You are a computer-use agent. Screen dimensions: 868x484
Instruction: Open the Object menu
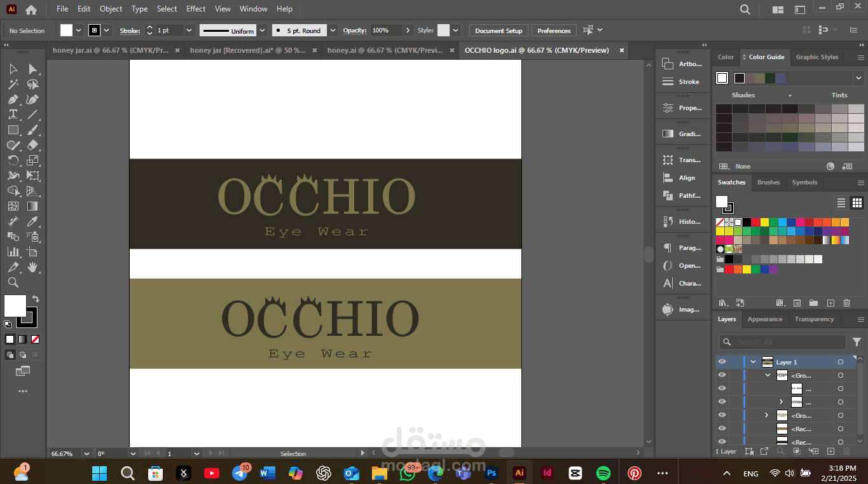[x=111, y=9]
